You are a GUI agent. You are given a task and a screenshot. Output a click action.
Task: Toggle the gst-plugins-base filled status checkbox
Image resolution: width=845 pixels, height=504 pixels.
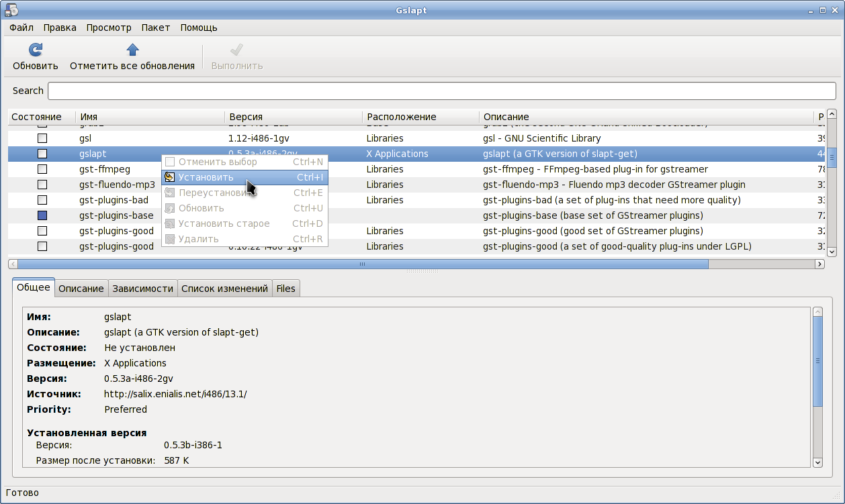(x=42, y=215)
